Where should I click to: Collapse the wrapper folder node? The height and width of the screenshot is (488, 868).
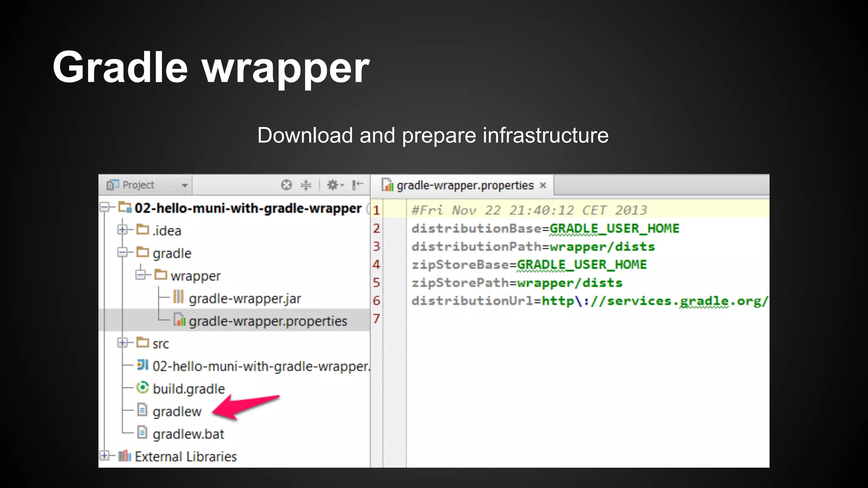(x=141, y=275)
